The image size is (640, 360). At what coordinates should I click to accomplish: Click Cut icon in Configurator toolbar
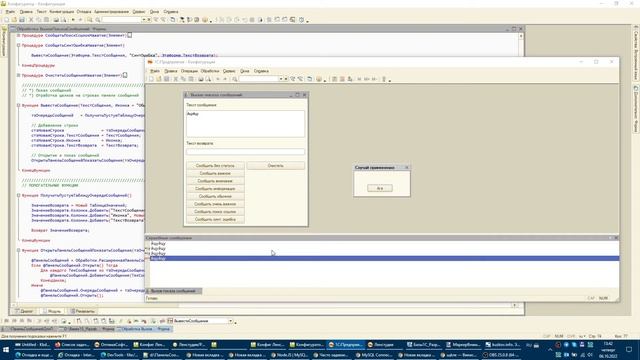(31, 20)
